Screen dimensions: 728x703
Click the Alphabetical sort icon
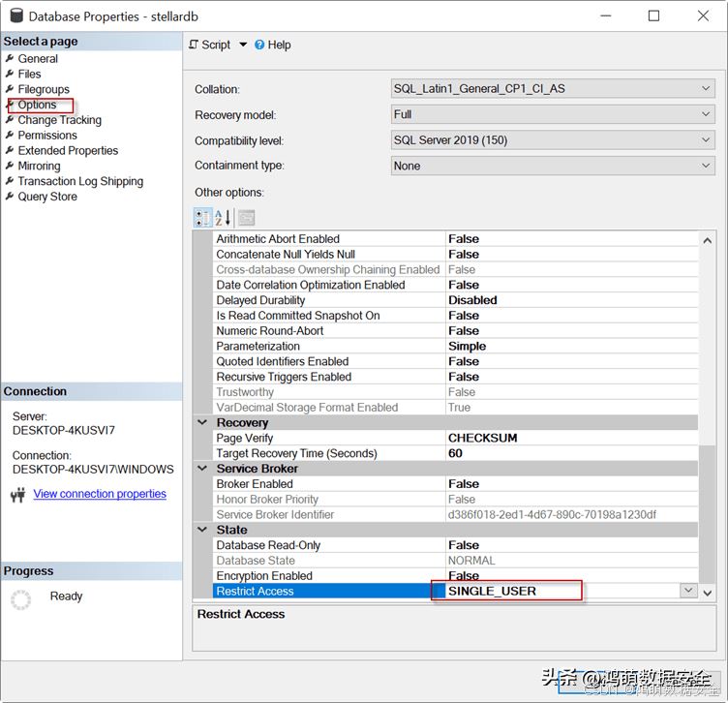pyautogui.click(x=223, y=217)
